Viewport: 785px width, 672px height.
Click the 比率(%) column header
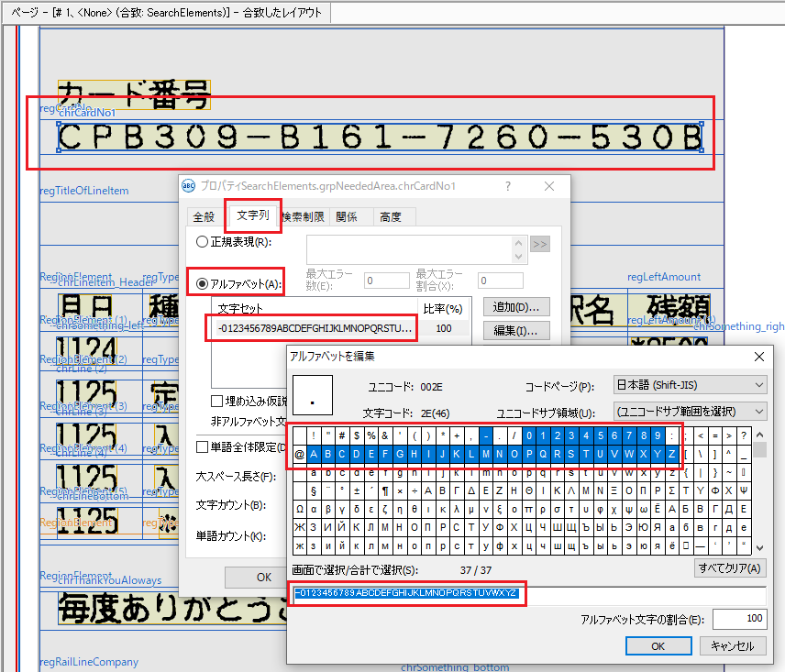point(443,309)
